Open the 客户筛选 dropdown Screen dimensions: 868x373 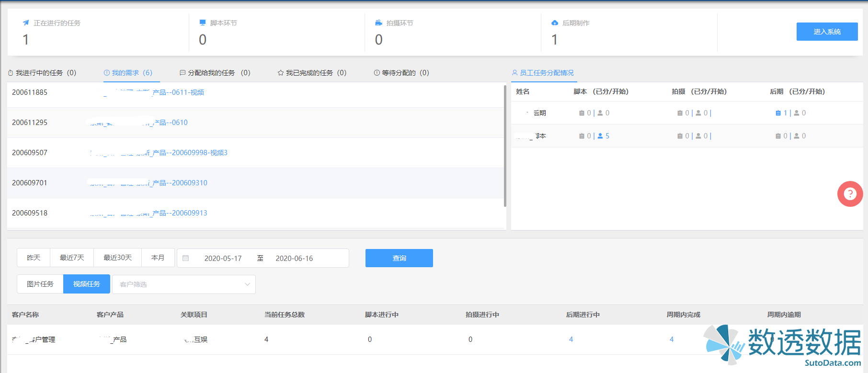[x=184, y=284]
